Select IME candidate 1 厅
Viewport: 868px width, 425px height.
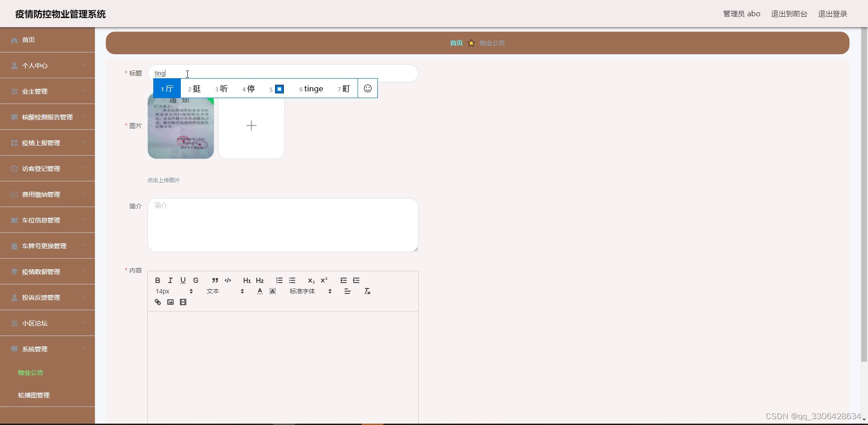[x=167, y=89]
